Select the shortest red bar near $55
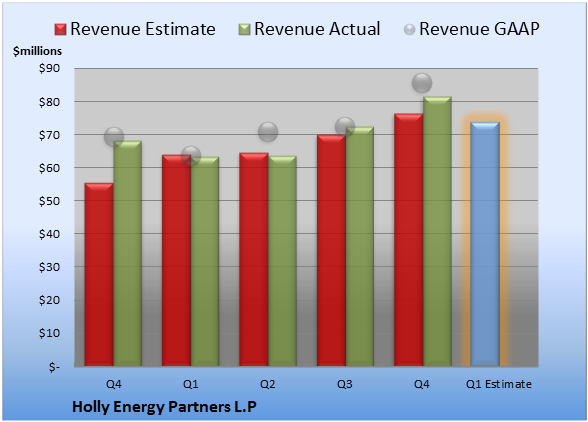588x422 pixels. click(99, 275)
